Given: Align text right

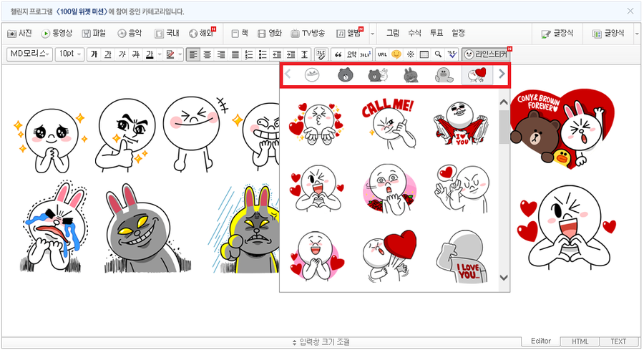Looking at the screenshot, I should coord(221,54).
